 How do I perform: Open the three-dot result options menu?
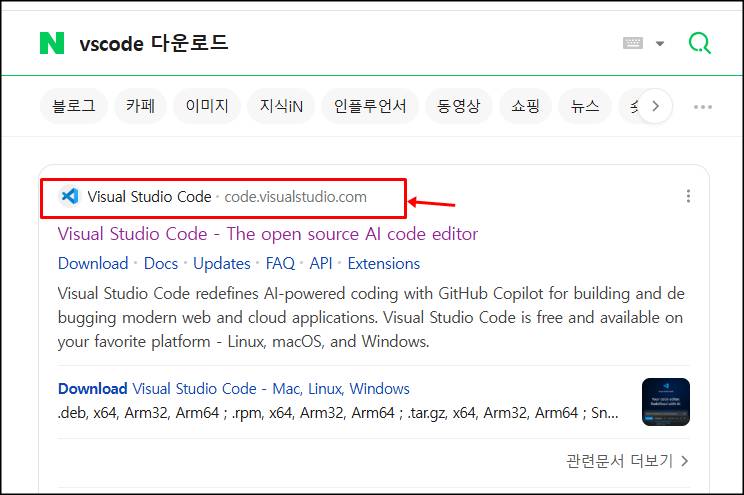688,196
